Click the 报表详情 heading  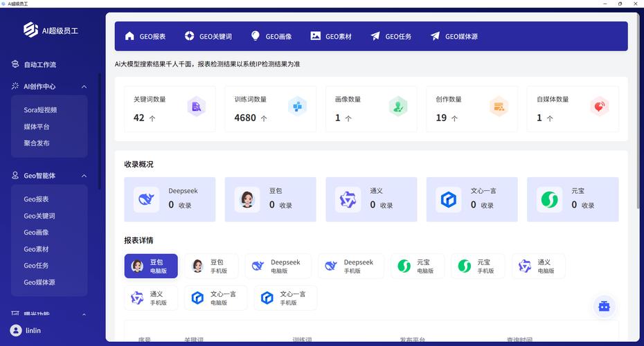pyautogui.click(x=138, y=241)
